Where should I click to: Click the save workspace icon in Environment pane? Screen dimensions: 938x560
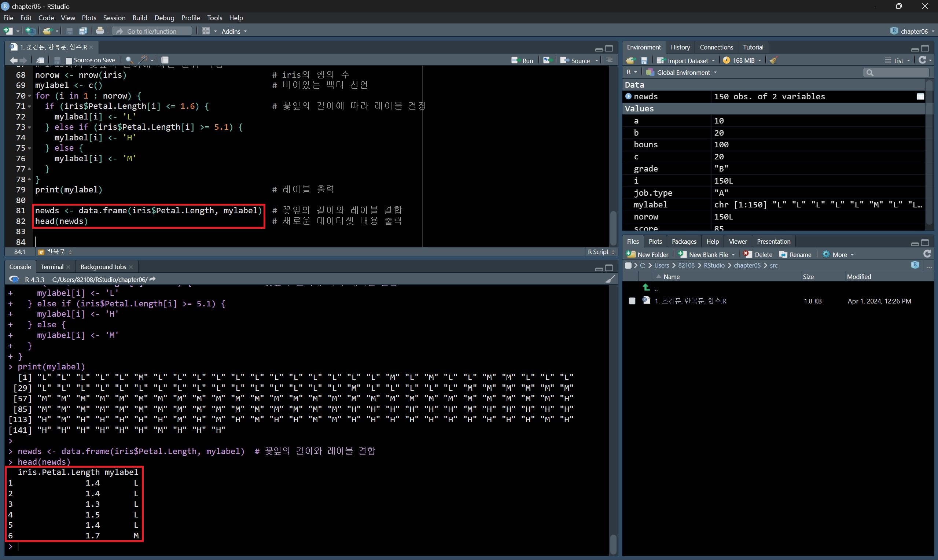click(x=644, y=60)
